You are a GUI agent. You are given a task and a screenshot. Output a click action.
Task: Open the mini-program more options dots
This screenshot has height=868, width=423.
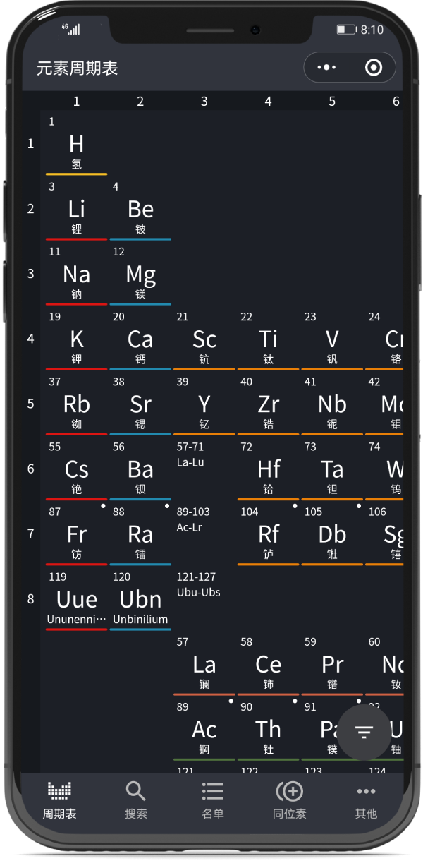tap(327, 68)
